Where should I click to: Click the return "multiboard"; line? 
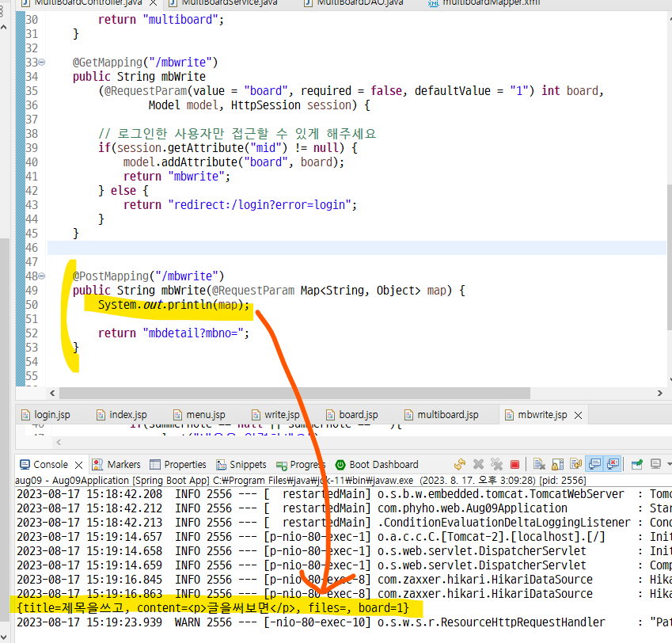pos(161,20)
